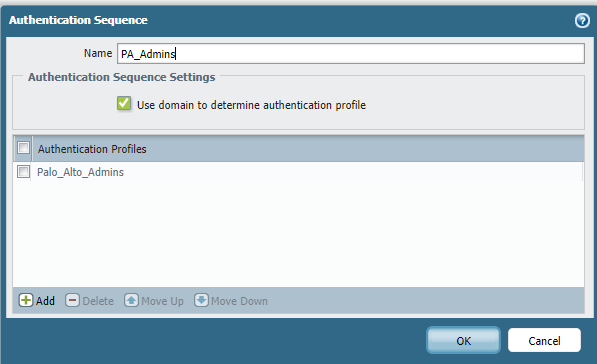The height and width of the screenshot is (364, 597).
Task: Click the Add text label
Action: click(45, 301)
